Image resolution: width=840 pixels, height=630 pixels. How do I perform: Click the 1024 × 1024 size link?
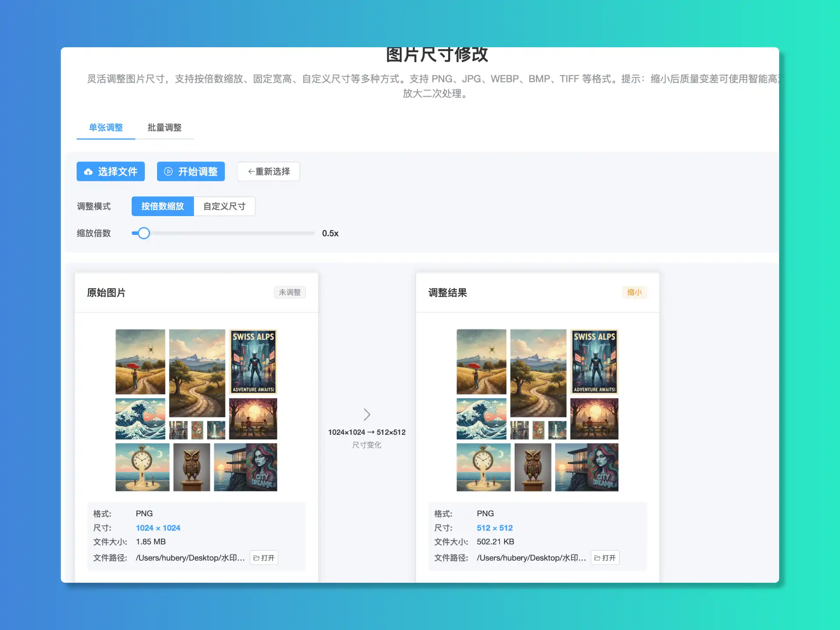click(x=158, y=528)
